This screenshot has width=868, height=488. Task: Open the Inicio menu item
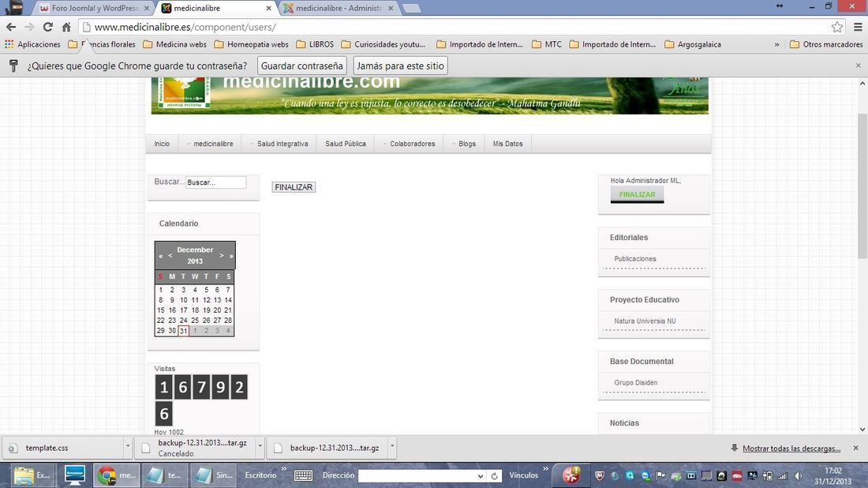(163, 144)
